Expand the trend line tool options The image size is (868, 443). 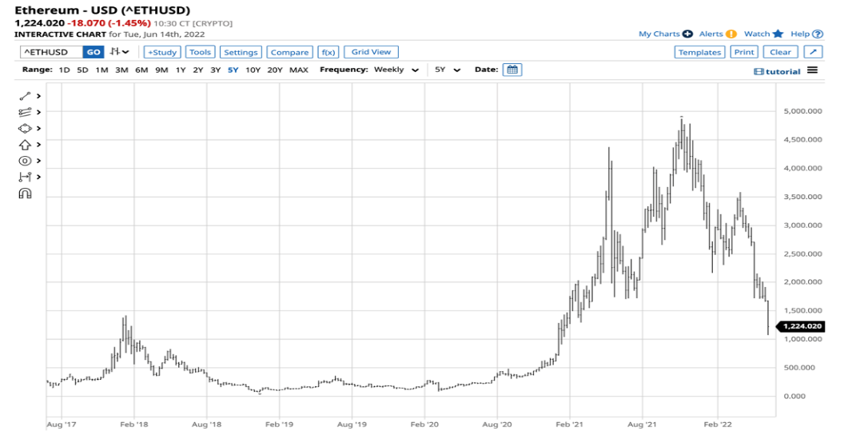[38, 96]
